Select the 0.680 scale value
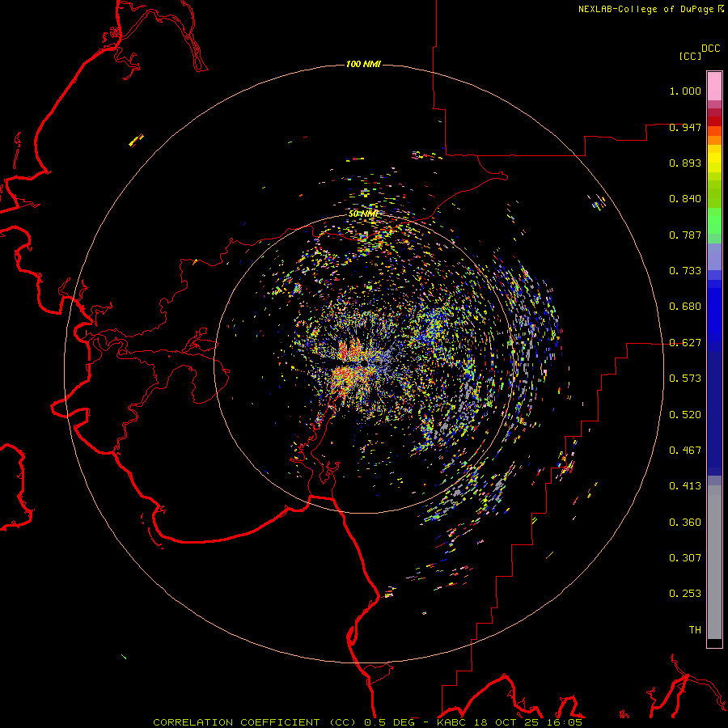 (685, 307)
